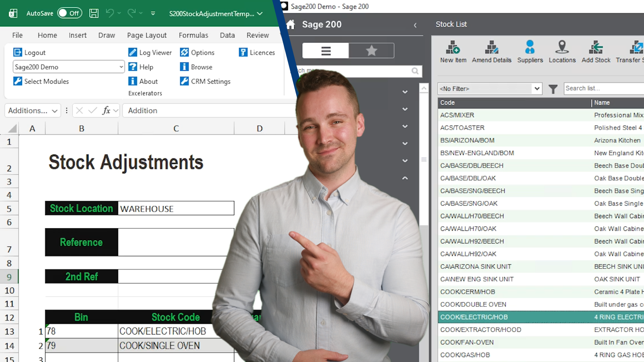Toggle the filter funnel on the Stock List

(x=553, y=89)
